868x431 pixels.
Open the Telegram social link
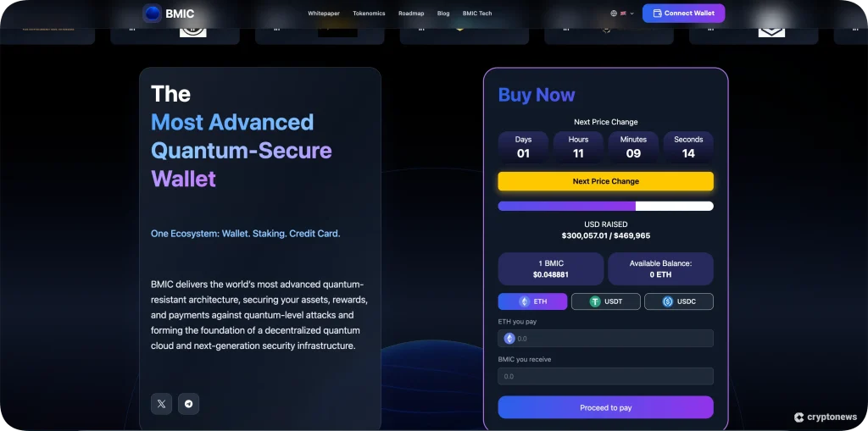[x=188, y=404]
